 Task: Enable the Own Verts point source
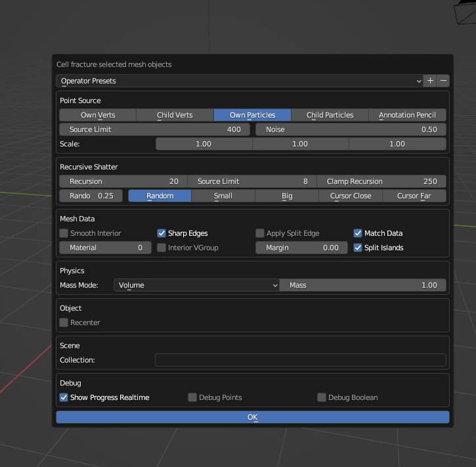[x=98, y=115]
